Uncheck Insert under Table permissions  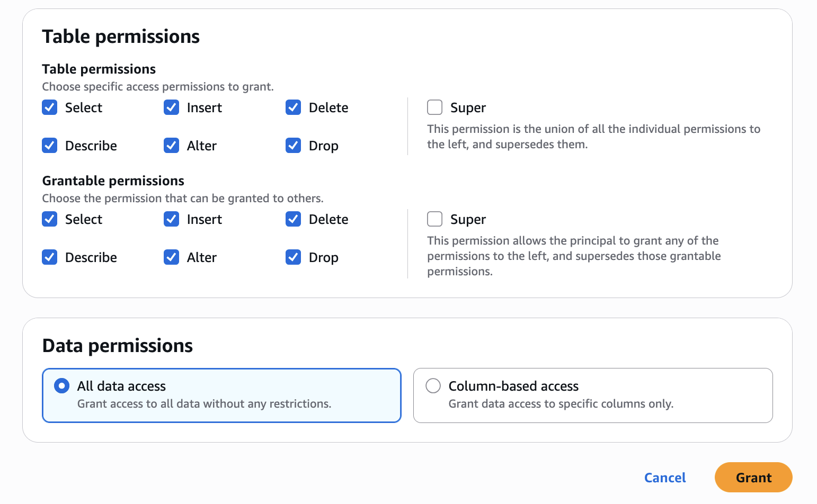172,107
